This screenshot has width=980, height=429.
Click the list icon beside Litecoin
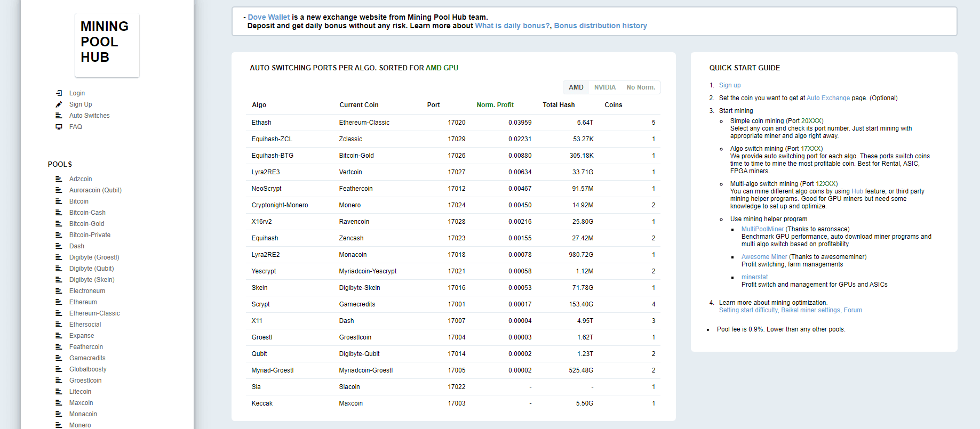click(59, 392)
